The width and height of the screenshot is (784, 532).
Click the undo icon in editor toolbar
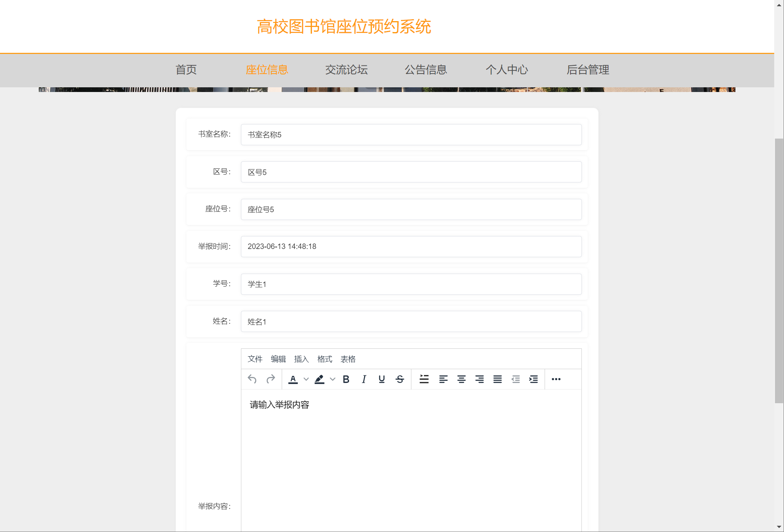(252, 379)
